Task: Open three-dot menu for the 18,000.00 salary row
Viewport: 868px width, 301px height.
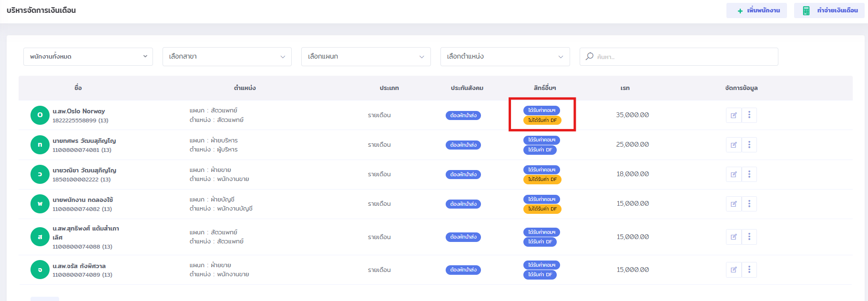Action: click(749, 174)
